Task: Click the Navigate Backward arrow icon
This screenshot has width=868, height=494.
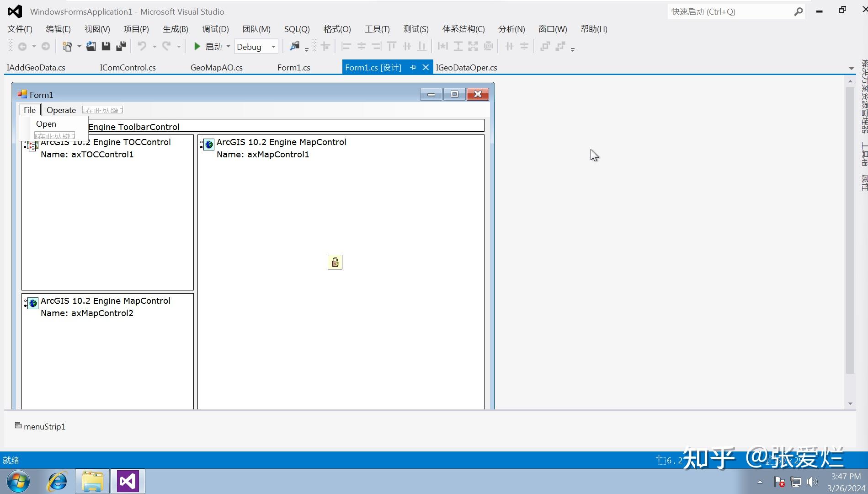Action: pos(22,47)
